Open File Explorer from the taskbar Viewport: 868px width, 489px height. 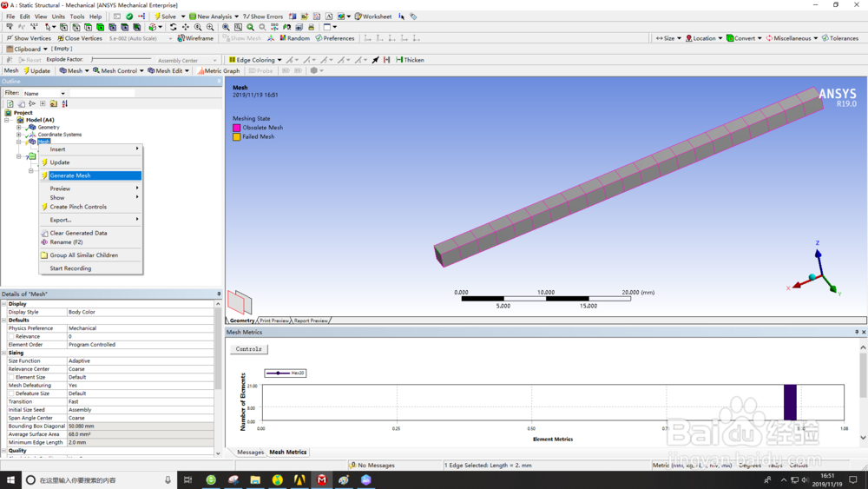point(255,480)
